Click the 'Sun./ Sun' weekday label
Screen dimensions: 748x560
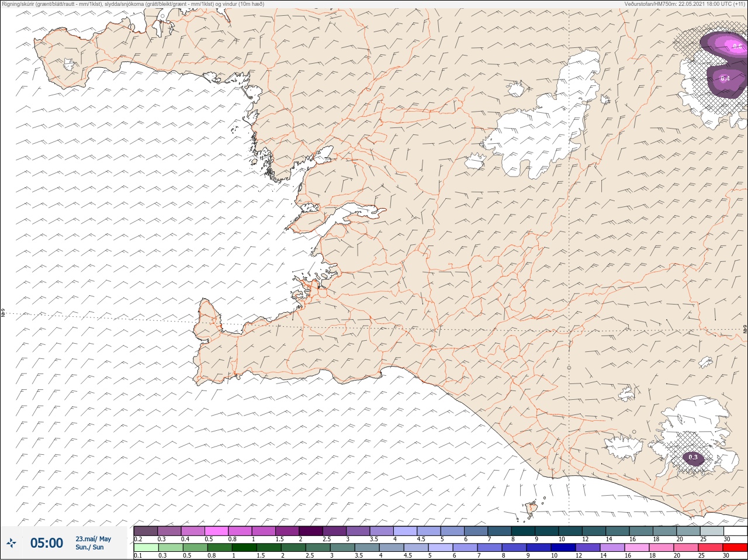click(89, 547)
